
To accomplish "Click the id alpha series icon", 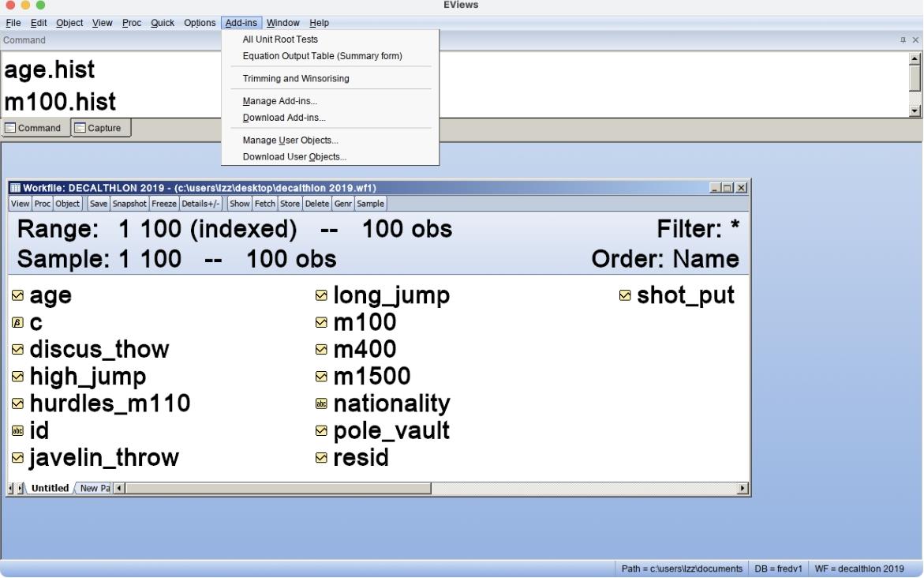I will [17, 431].
